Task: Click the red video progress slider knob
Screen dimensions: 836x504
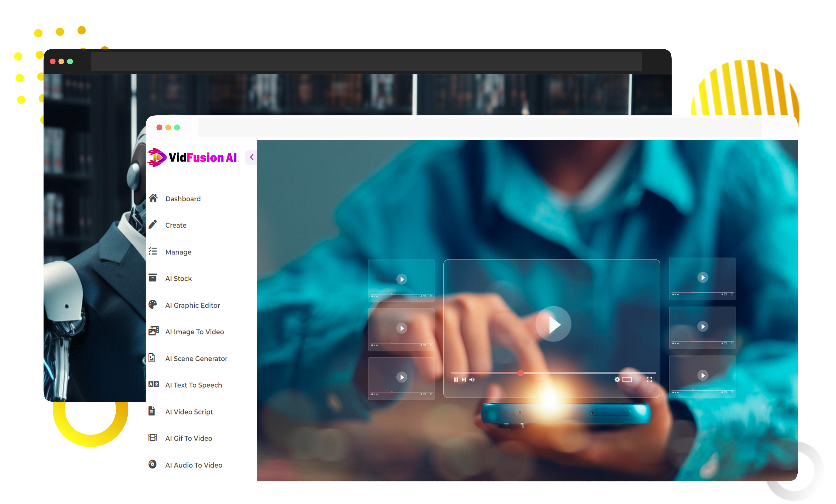Action: click(520, 373)
